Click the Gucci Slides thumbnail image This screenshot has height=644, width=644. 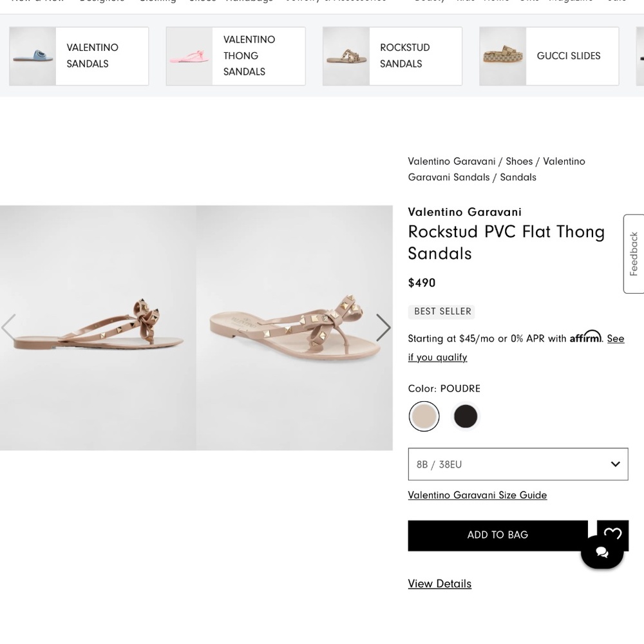pyautogui.click(x=502, y=56)
